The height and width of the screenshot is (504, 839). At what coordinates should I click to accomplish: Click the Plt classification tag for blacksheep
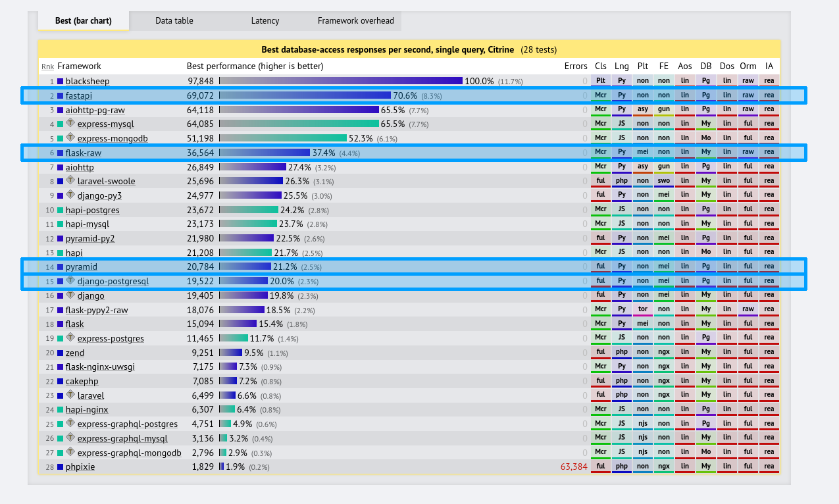[600, 81]
